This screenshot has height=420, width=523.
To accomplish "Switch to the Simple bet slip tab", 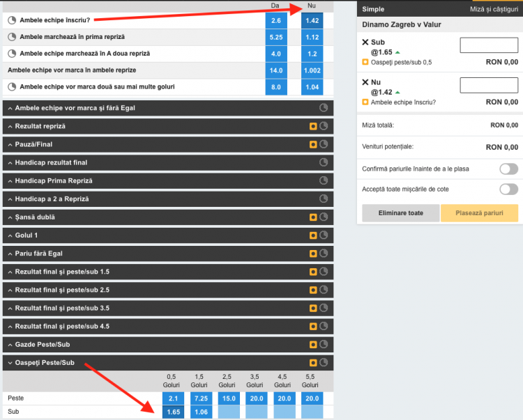I will 373,10.
